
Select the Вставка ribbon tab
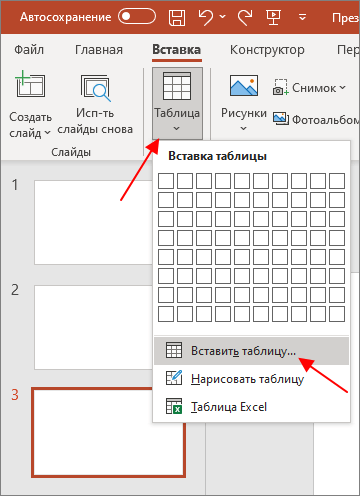pyautogui.click(x=177, y=50)
